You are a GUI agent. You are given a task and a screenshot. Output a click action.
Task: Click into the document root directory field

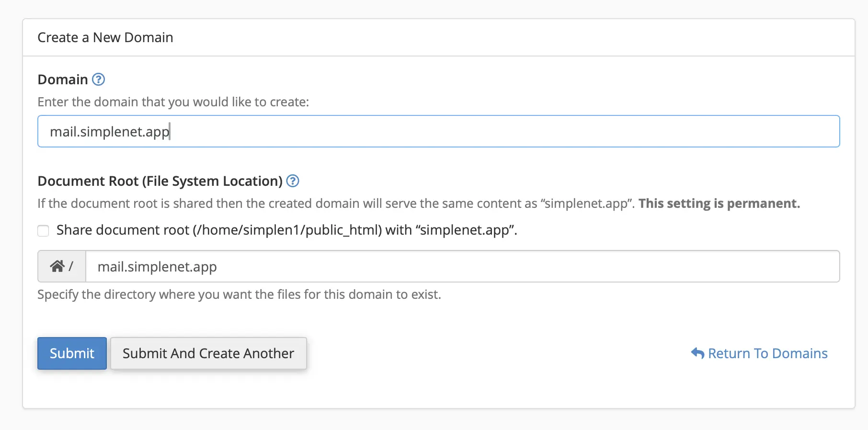462,266
